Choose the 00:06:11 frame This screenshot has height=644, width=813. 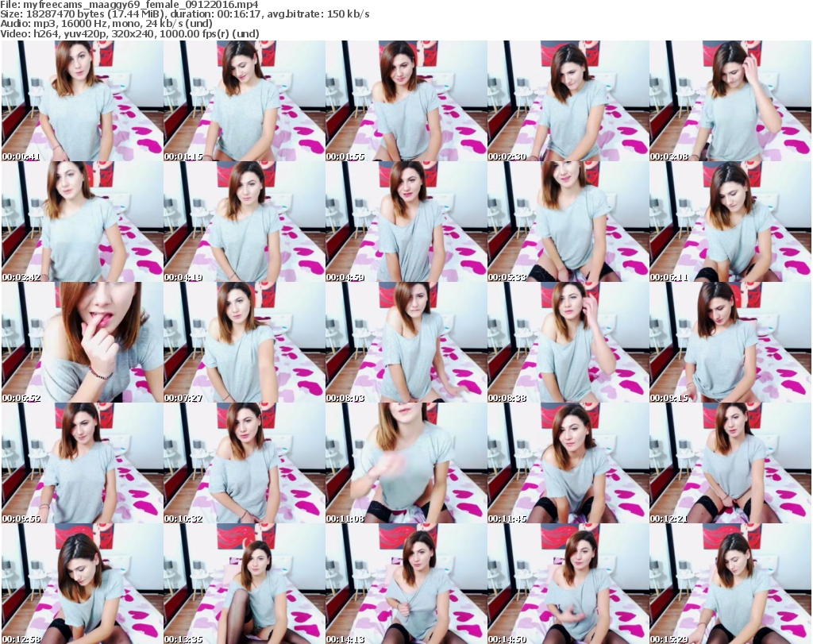730,222
